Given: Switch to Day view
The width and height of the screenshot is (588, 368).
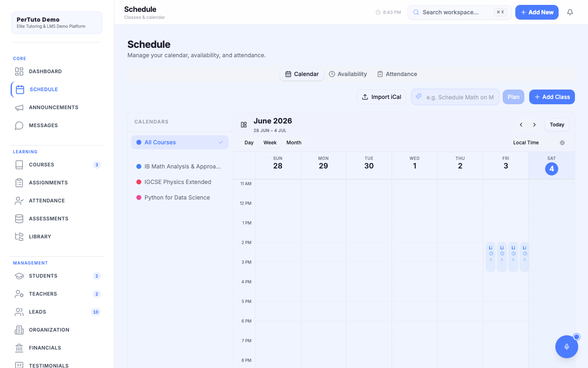Looking at the screenshot, I should click(x=249, y=143).
